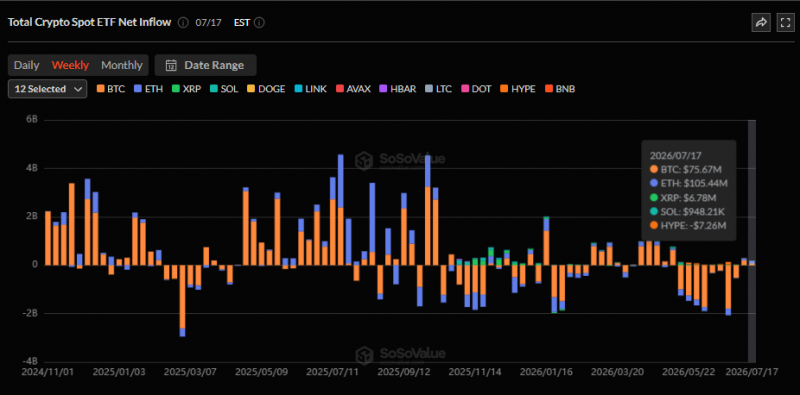Viewport: 800px width, 395px height.
Task: Click the calendar icon in Date Range
Action: pyautogui.click(x=171, y=65)
